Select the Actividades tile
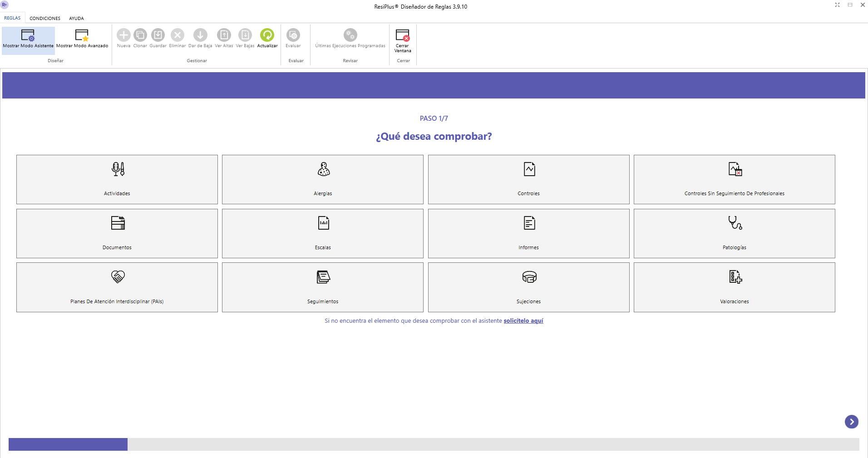Image resolution: width=868 pixels, height=458 pixels. pyautogui.click(x=117, y=179)
